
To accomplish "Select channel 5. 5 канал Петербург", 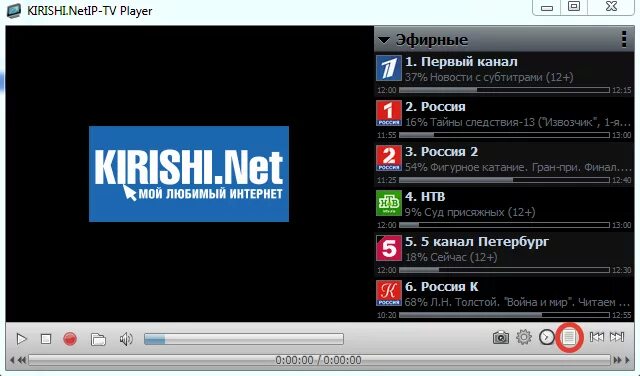I will pos(503,254).
